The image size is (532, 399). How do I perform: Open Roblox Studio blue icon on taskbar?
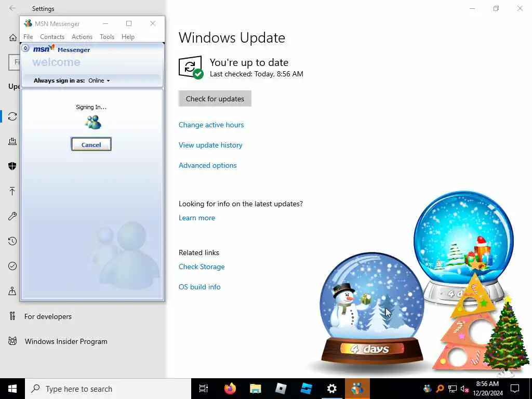307,389
